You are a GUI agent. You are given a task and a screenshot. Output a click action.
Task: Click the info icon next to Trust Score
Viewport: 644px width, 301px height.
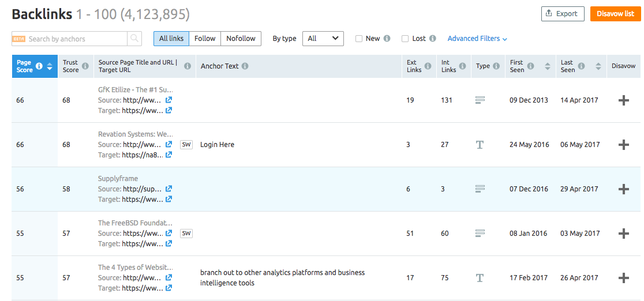(85, 66)
